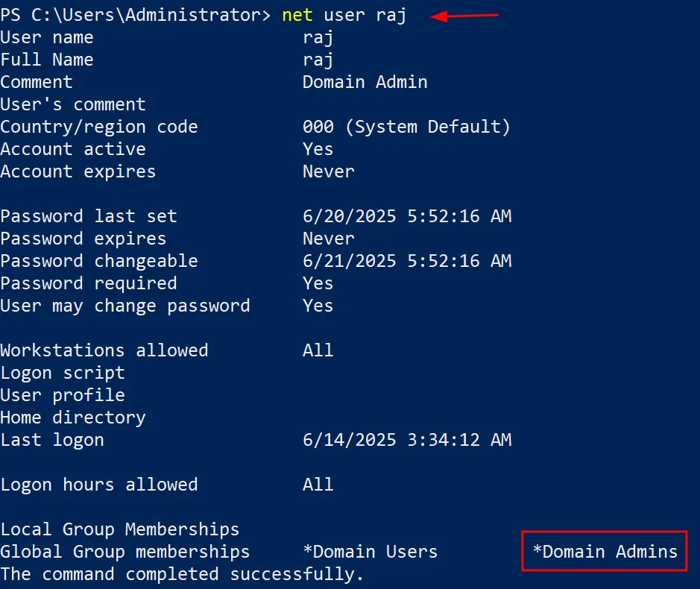This screenshot has width=700, height=589.
Task: Click the 'User name' label
Action: pos(47,37)
